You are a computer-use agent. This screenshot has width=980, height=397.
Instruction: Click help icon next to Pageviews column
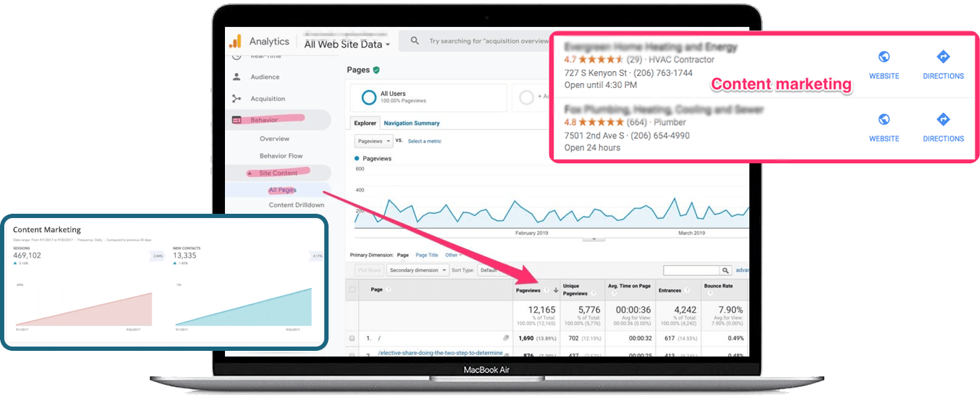[x=546, y=290]
